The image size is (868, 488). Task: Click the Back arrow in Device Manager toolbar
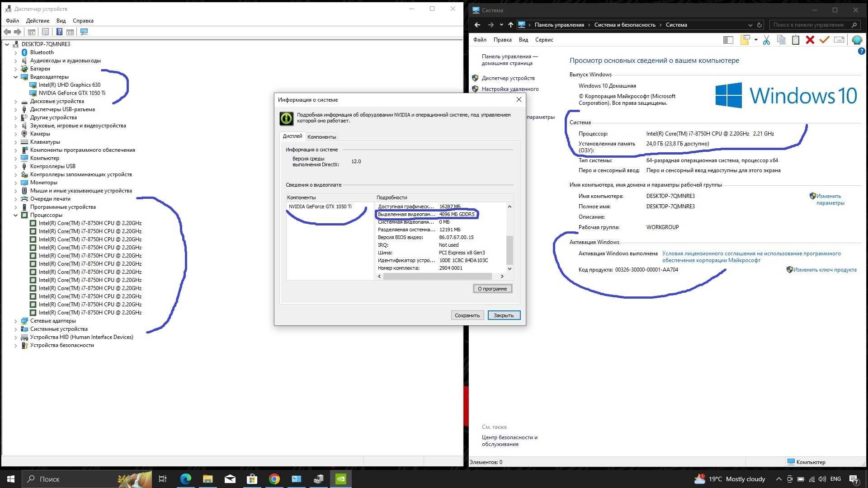pyautogui.click(x=7, y=32)
